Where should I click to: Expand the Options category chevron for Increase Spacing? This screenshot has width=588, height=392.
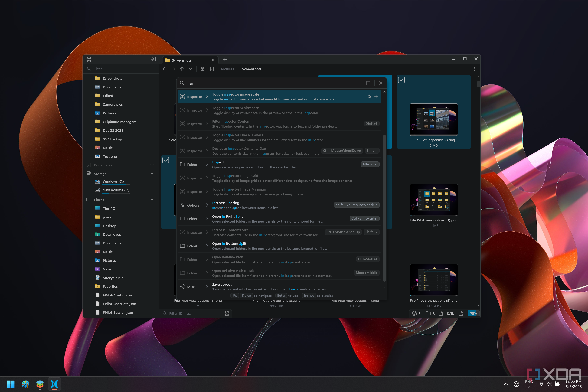tap(207, 205)
